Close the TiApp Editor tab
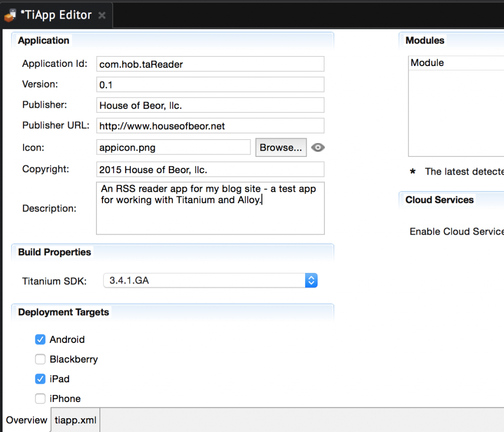This screenshot has width=504, height=432. click(x=102, y=15)
